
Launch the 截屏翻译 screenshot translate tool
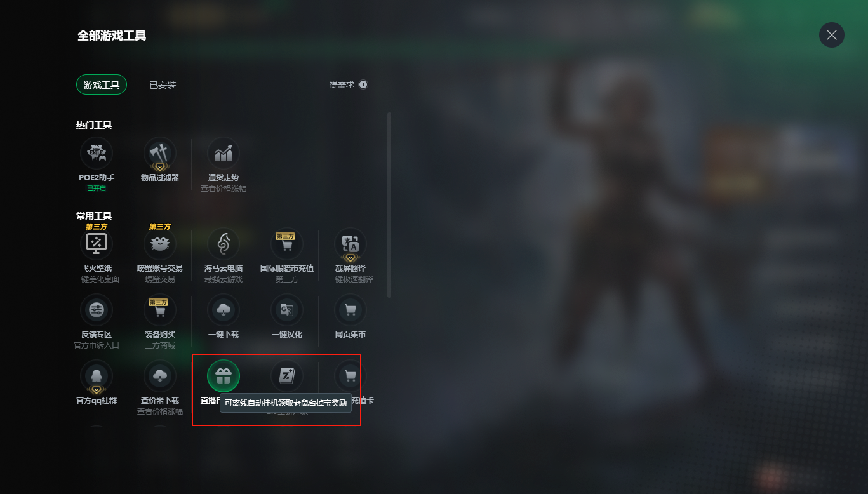351,244
